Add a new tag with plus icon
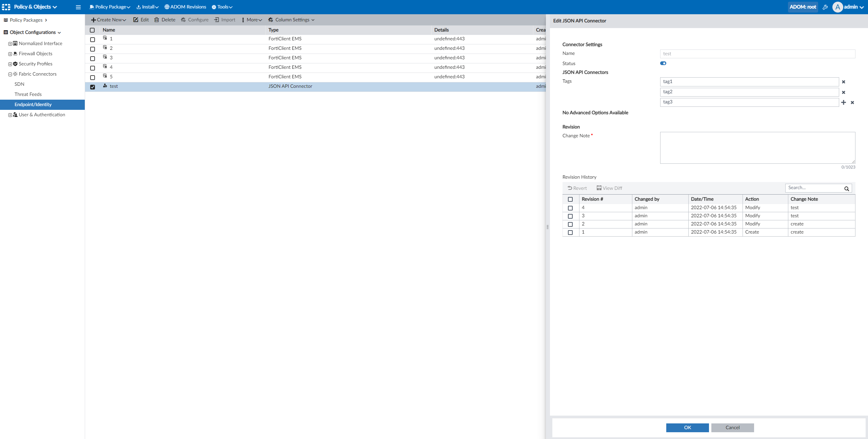868x439 pixels. (844, 102)
